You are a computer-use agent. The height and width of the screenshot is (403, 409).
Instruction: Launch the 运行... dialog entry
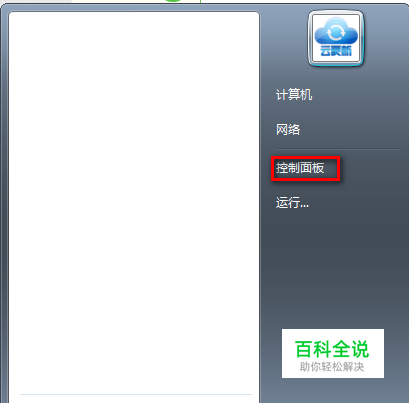(292, 202)
